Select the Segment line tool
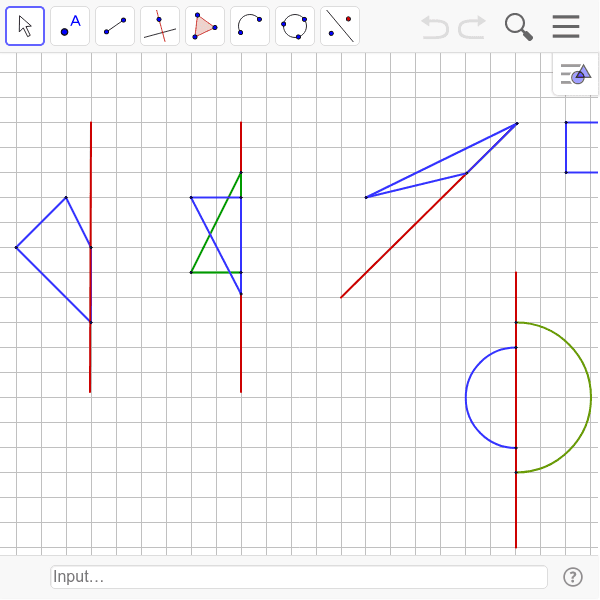This screenshot has height=600, width=600. (115, 26)
